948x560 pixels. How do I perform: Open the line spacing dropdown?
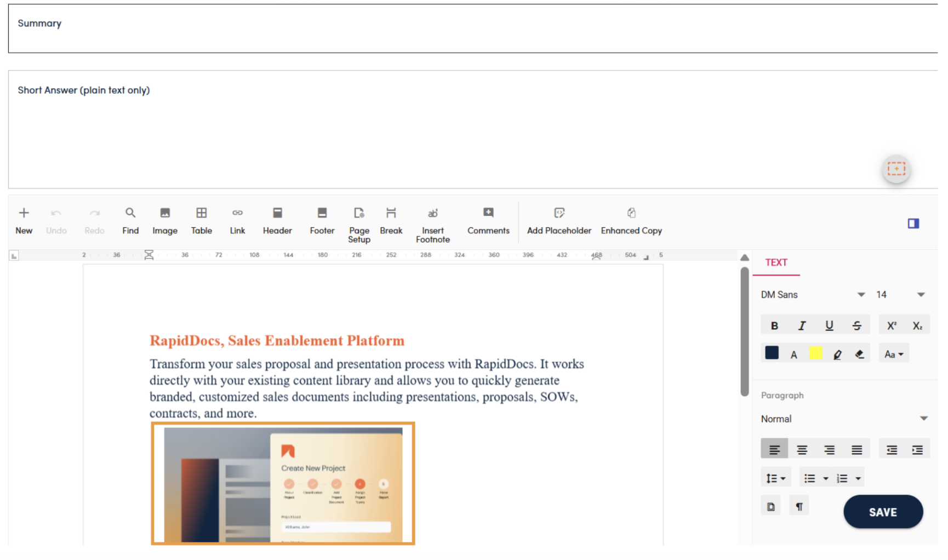(776, 478)
